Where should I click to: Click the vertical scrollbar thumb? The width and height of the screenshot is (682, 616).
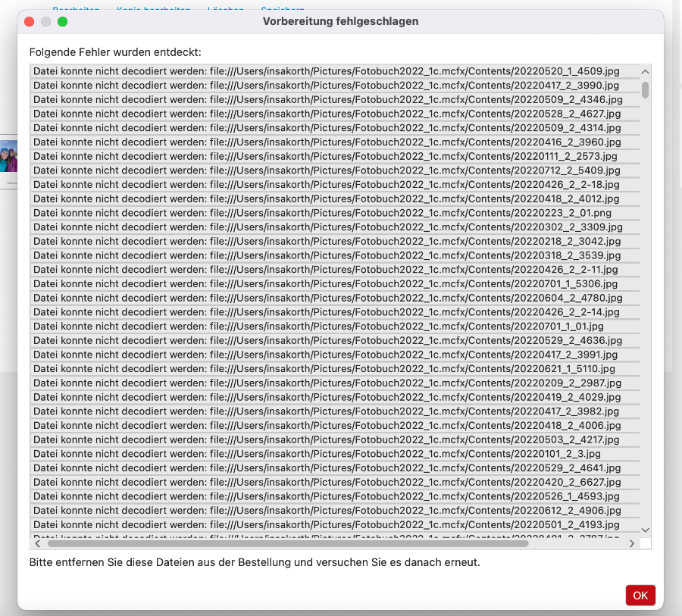point(646,90)
